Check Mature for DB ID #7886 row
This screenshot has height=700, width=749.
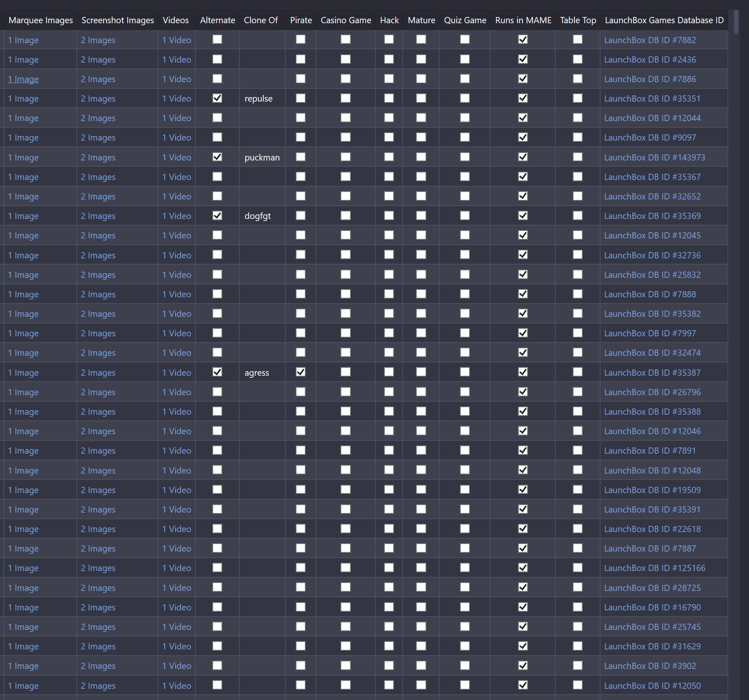point(421,79)
